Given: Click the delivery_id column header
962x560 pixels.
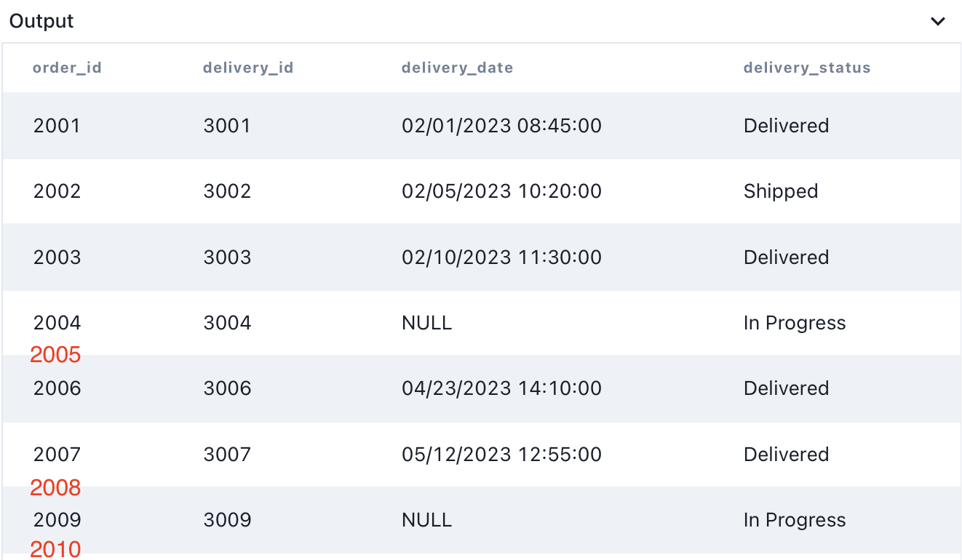Looking at the screenshot, I should click(248, 68).
